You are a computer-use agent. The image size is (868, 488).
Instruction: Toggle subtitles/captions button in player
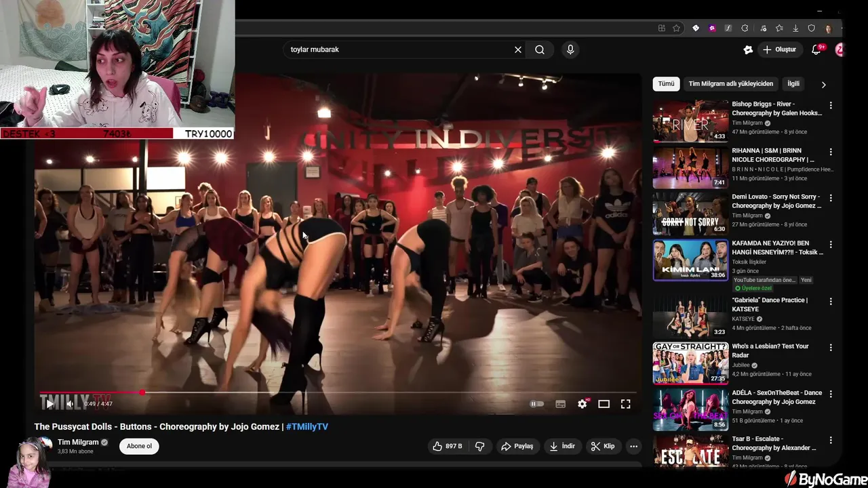click(560, 404)
